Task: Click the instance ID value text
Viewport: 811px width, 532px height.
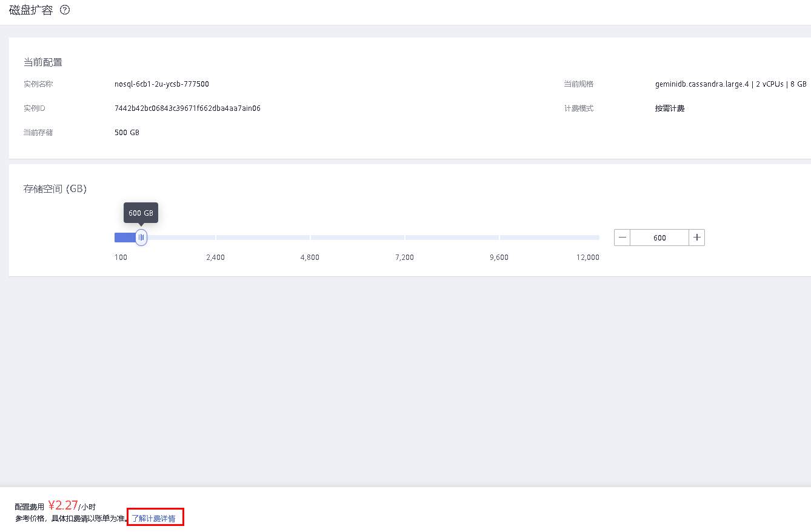Action: (187, 108)
